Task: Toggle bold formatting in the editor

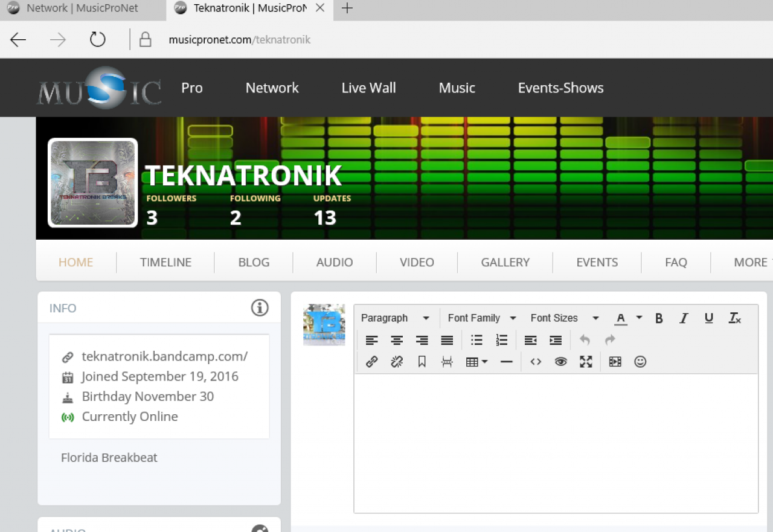Action: point(659,318)
